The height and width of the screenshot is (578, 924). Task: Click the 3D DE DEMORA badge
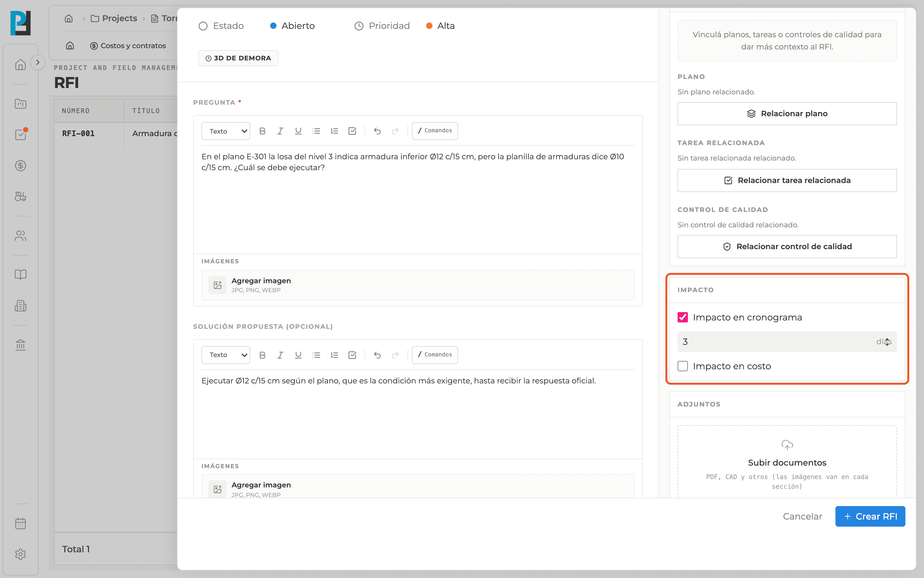tap(238, 58)
